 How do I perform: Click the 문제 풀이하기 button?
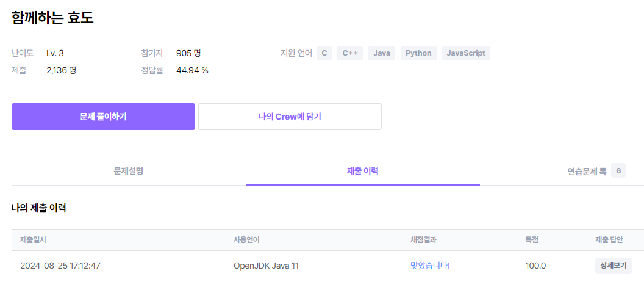tap(103, 117)
